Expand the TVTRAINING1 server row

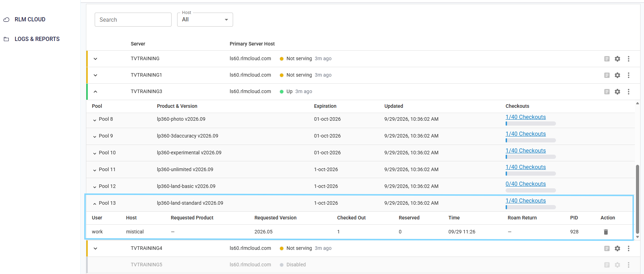point(95,75)
